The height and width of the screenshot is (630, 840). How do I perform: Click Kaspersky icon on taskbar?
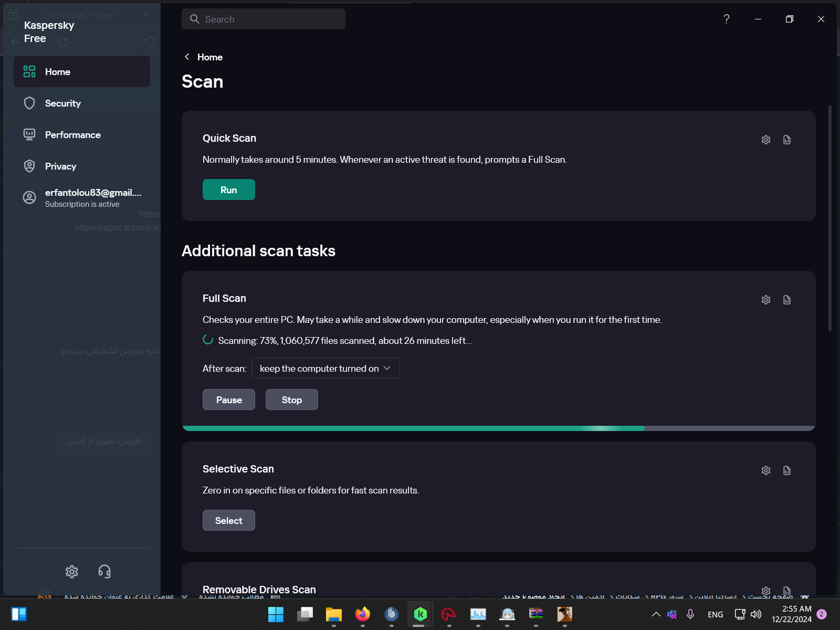point(420,614)
